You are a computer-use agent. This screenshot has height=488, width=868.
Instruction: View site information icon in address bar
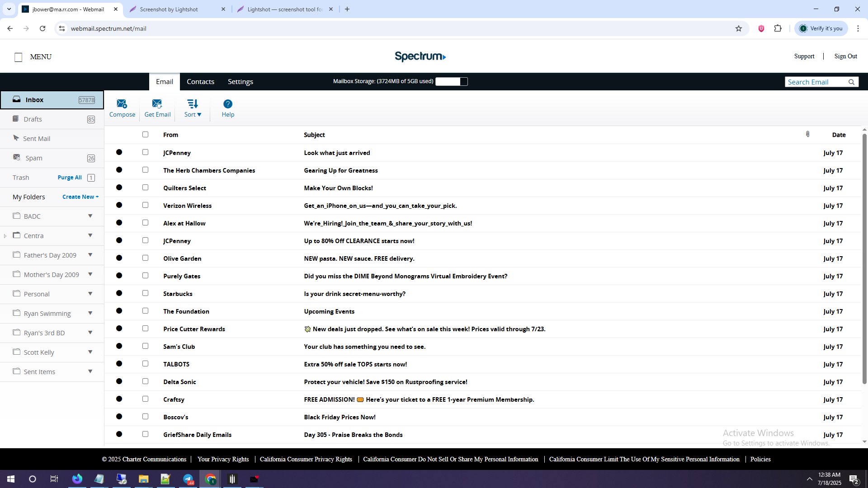tap(62, 28)
